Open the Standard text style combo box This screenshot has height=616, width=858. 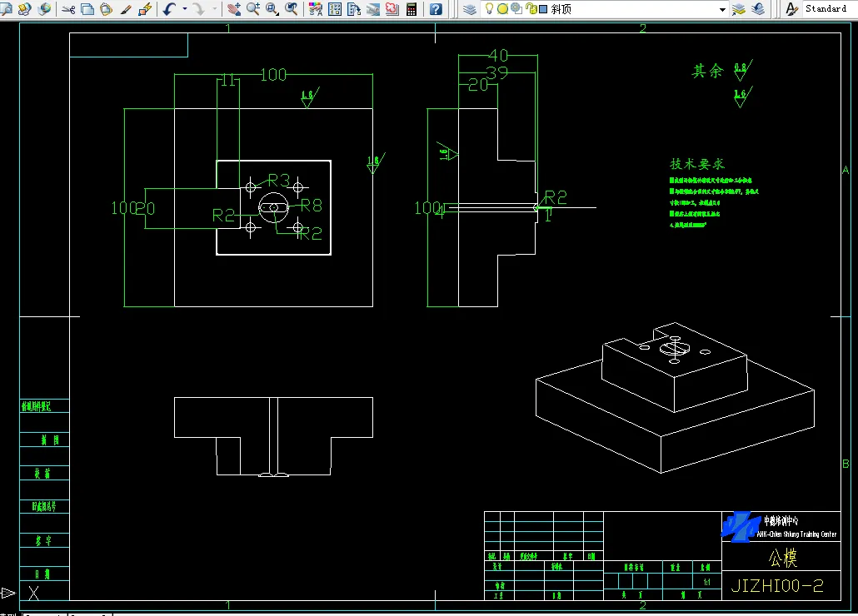click(x=830, y=9)
